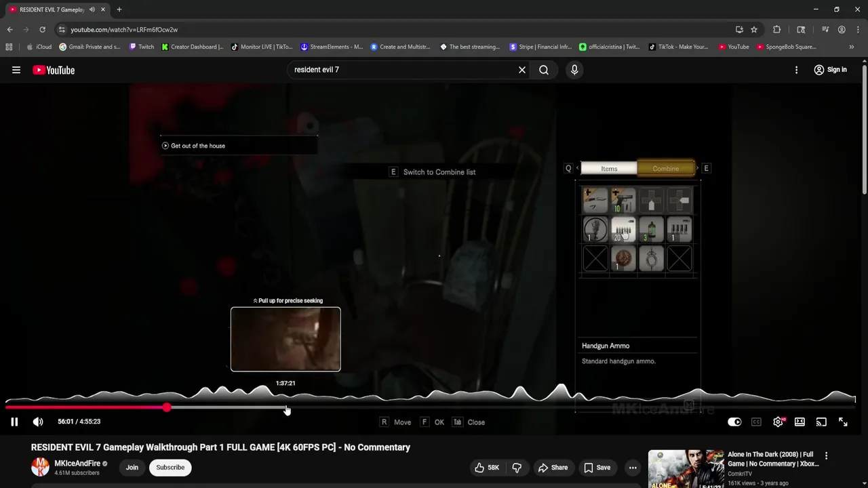Open options menu for Alone In The Dark video
Viewport: 868px width, 488px height.
(x=826, y=455)
